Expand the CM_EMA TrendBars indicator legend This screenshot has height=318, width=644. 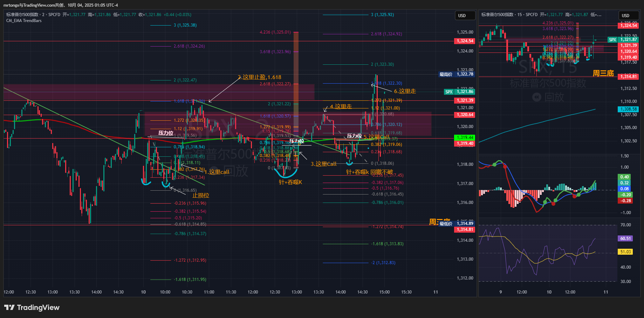coord(24,21)
